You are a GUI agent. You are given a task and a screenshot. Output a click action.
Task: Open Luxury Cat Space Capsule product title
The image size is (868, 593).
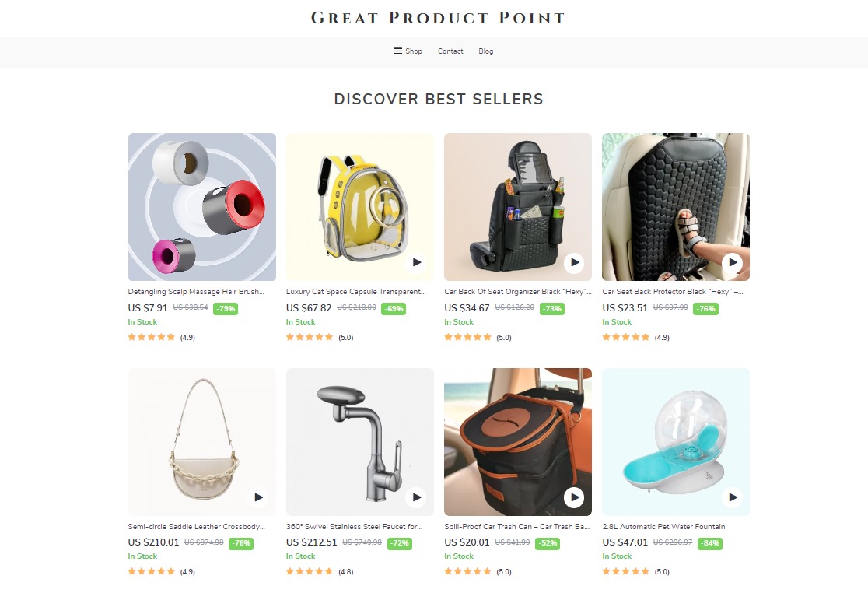point(356,291)
